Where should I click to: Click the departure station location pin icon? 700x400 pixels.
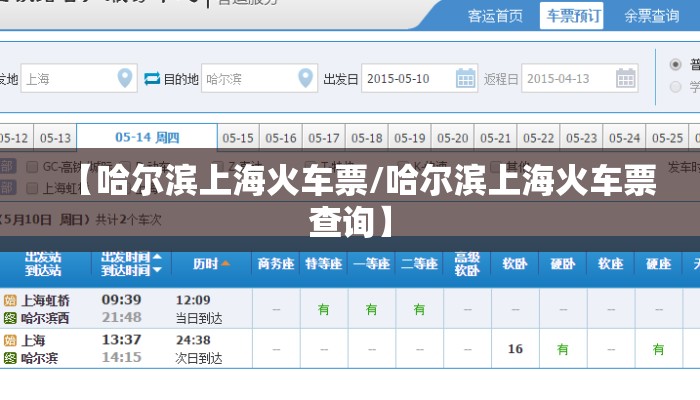point(126,78)
